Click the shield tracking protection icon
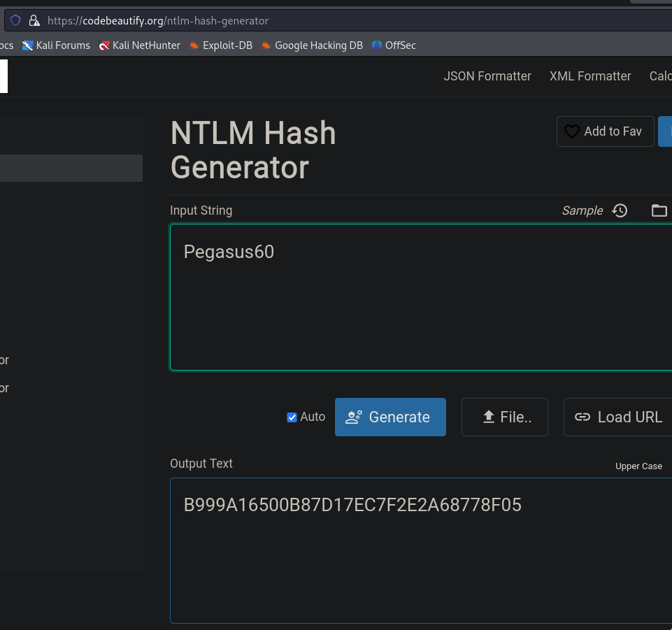Image resolution: width=672 pixels, height=630 pixels. coord(15,20)
